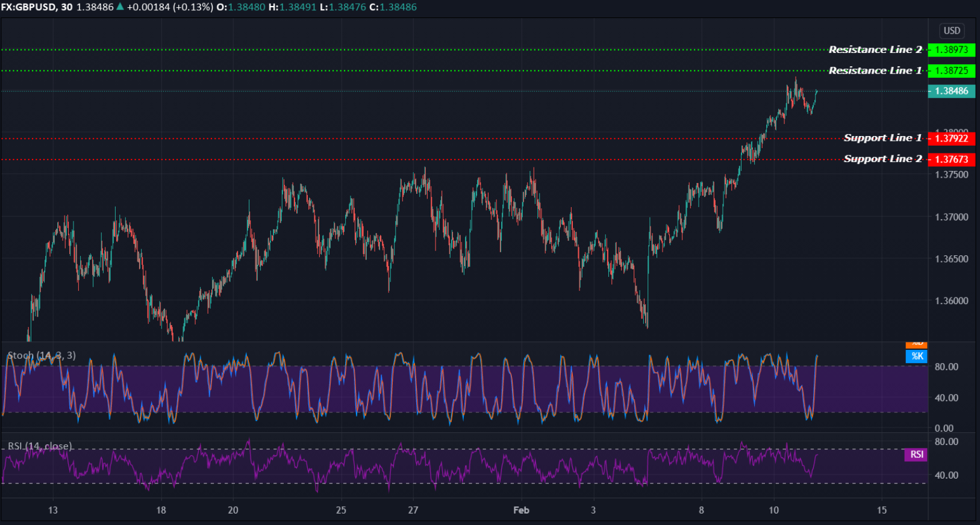980x525 pixels.
Task: Click the date 27 on time axis
Action: (x=413, y=510)
